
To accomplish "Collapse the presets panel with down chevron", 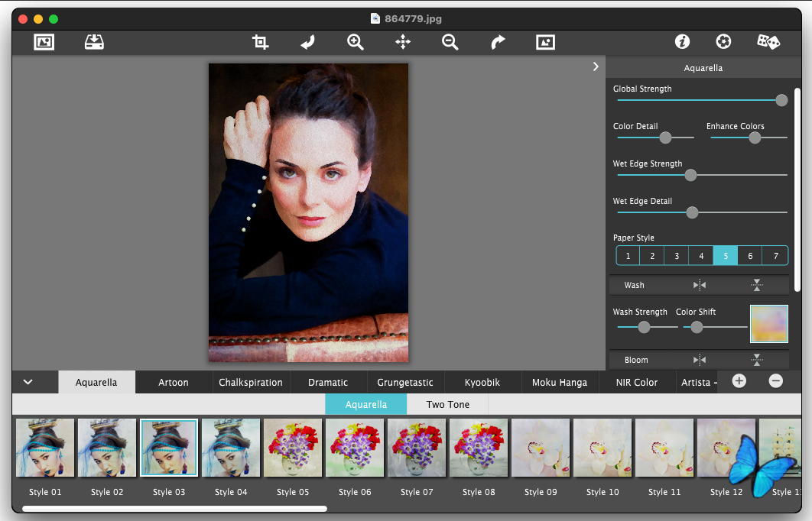I will tap(28, 382).
